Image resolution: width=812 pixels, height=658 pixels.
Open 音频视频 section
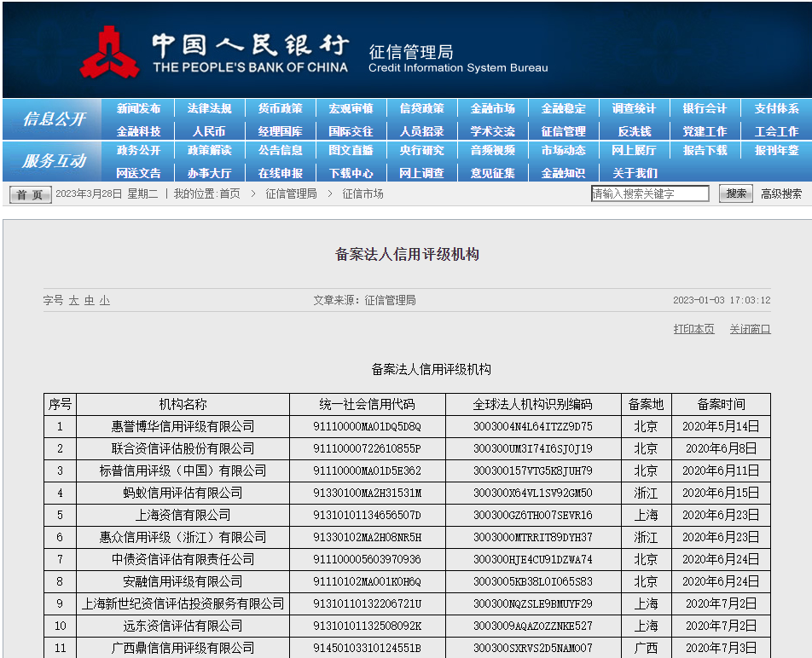[492, 151]
